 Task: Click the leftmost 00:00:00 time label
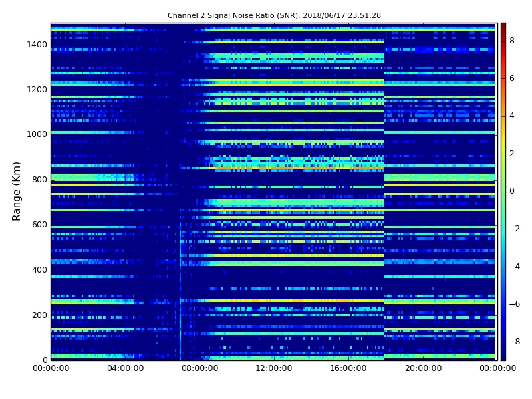pyautogui.click(x=51, y=368)
